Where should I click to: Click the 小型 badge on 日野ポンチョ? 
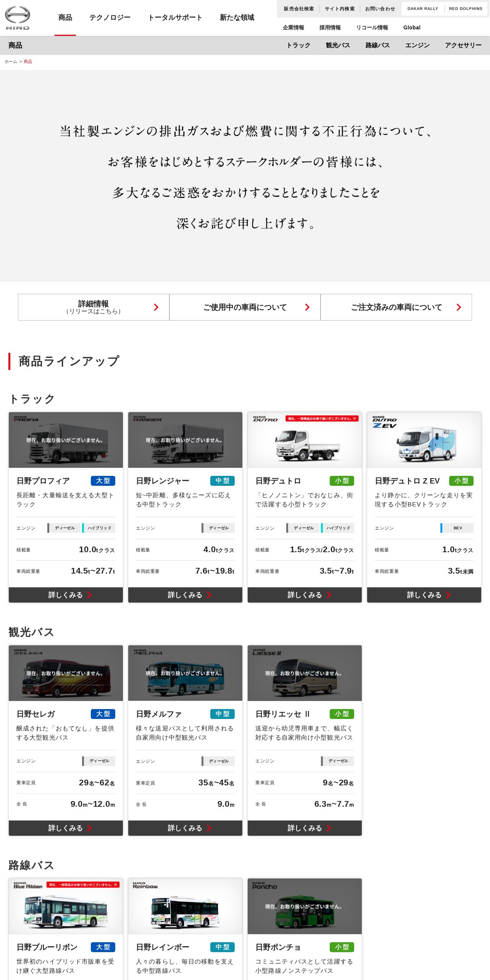tap(342, 947)
